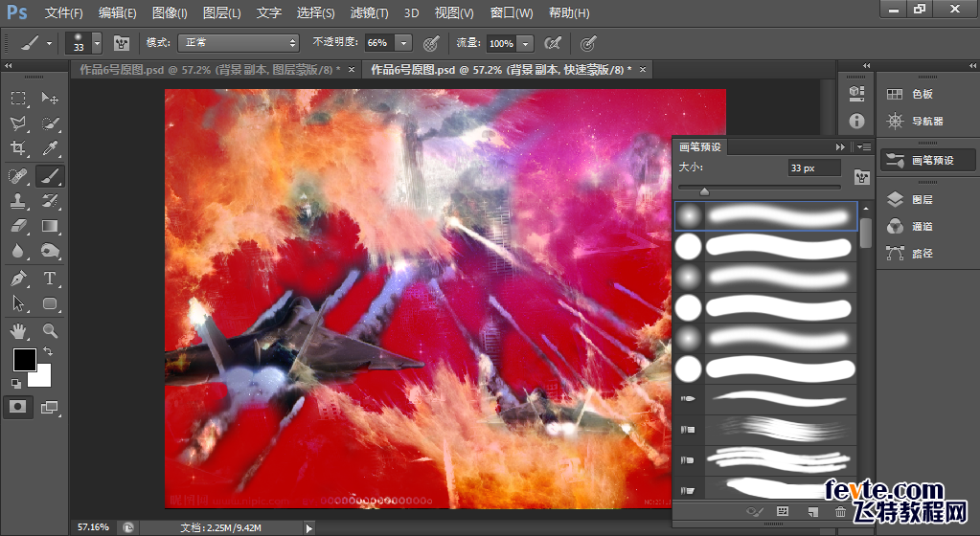Enable airbrush mode
Image resolution: width=980 pixels, height=536 pixels.
click(553, 43)
